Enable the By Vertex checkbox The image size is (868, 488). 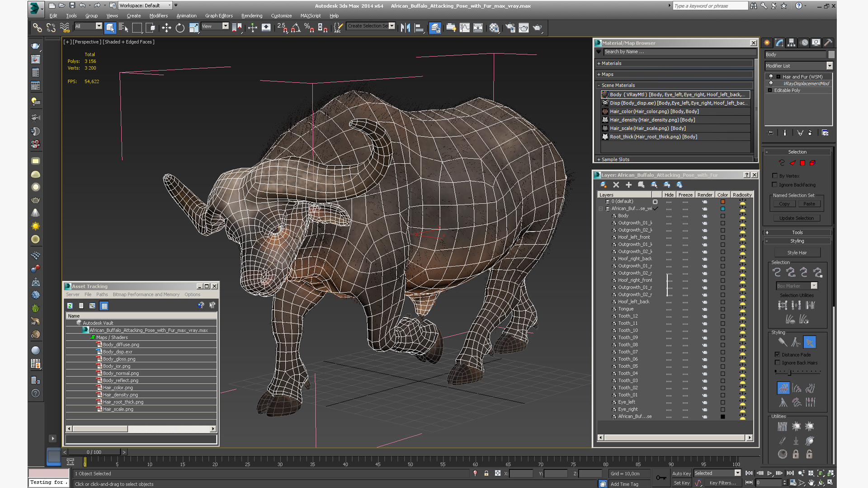click(x=775, y=176)
